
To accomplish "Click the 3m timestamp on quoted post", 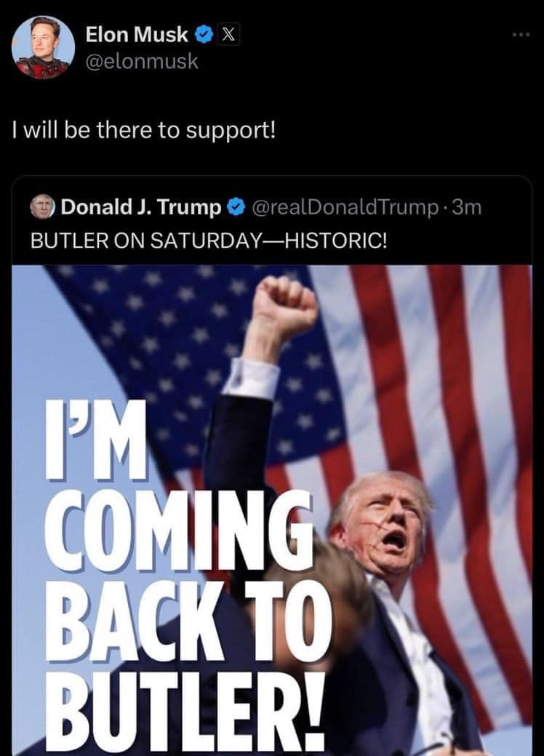I will point(468,207).
